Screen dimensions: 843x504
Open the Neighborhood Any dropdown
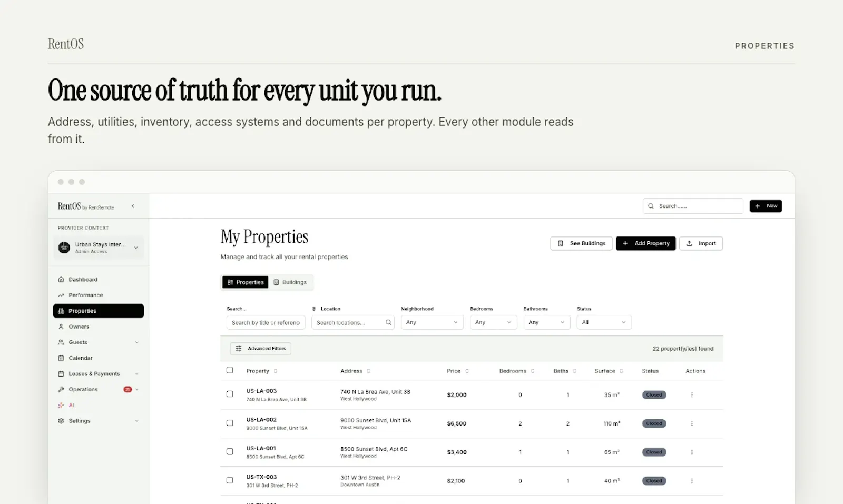(x=432, y=322)
